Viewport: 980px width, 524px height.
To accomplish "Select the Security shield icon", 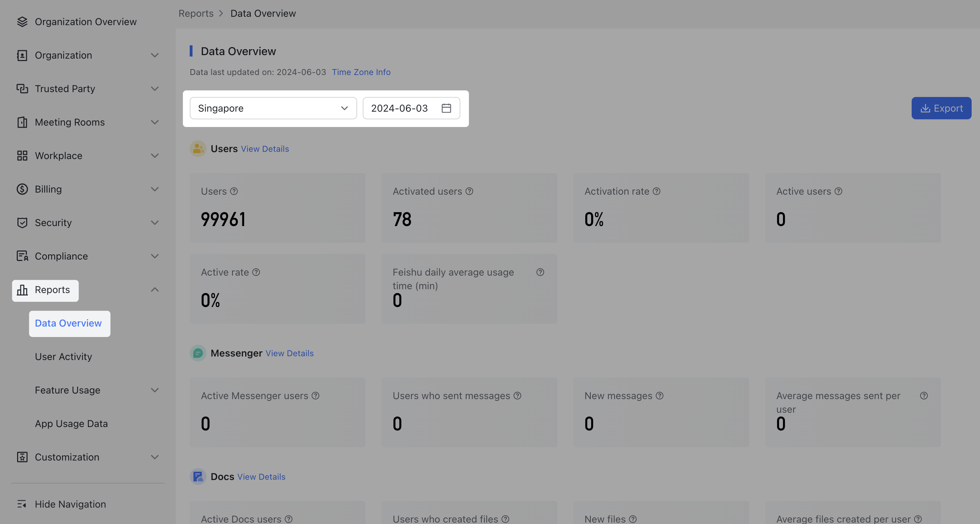I will (22, 223).
